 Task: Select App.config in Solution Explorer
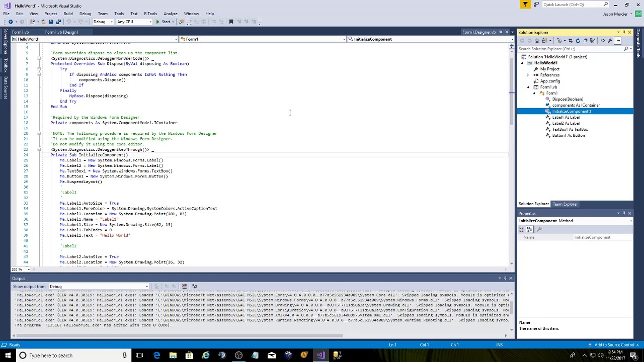550,81
